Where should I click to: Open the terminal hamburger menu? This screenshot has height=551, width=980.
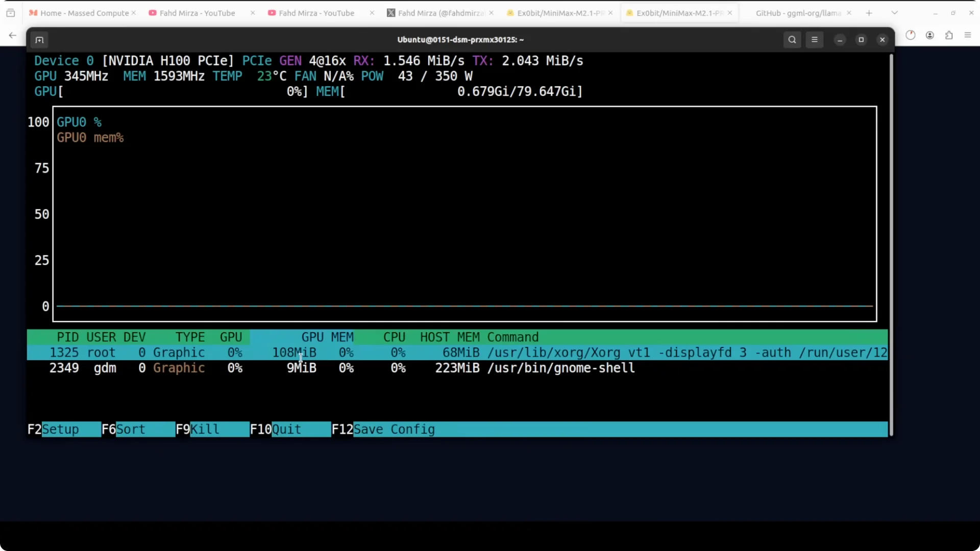[x=814, y=40]
